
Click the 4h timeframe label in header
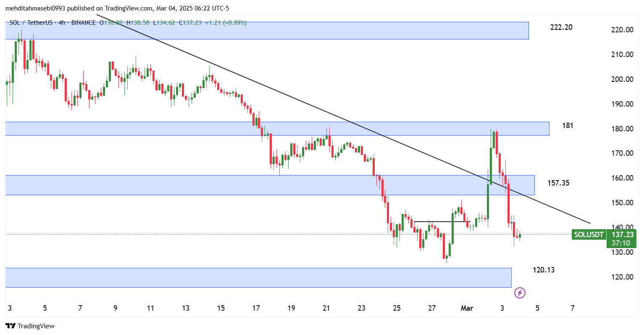click(62, 23)
